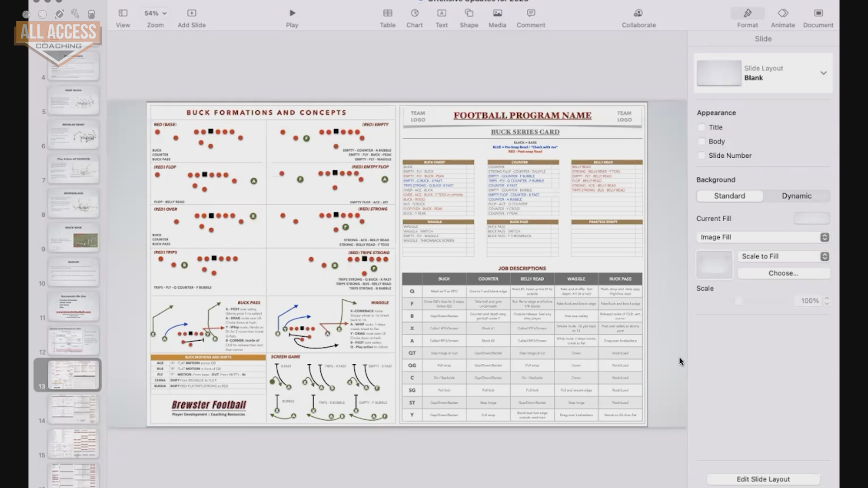Switch to the Animate inspector
Viewport: 868px width, 488px height.
point(783,19)
